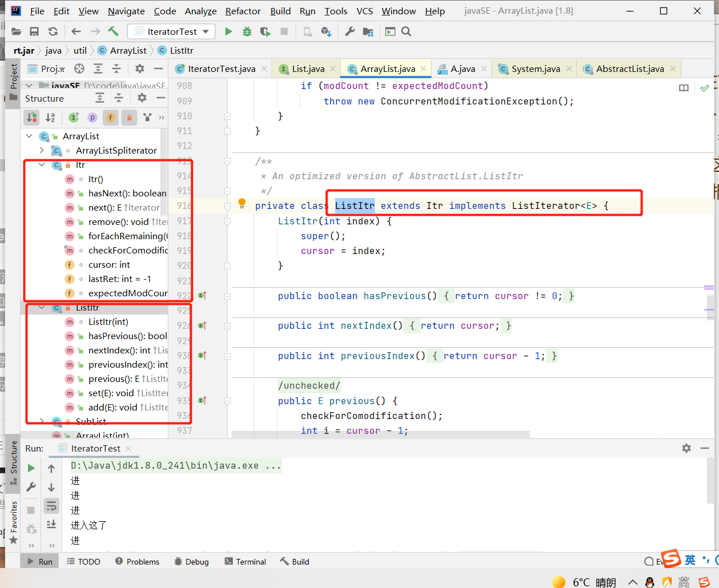Viewport: 719px width, 588px height.
Task: Click the editor horizontal scrollbar
Action: click(381, 434)
